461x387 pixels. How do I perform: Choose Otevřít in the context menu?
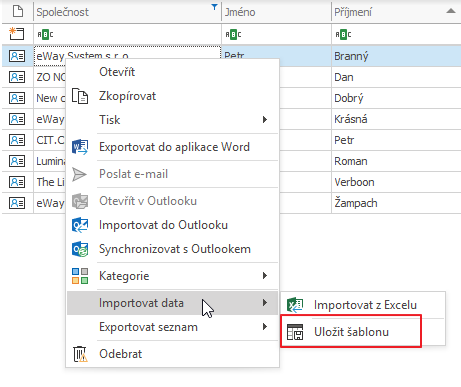click(172, 72)
